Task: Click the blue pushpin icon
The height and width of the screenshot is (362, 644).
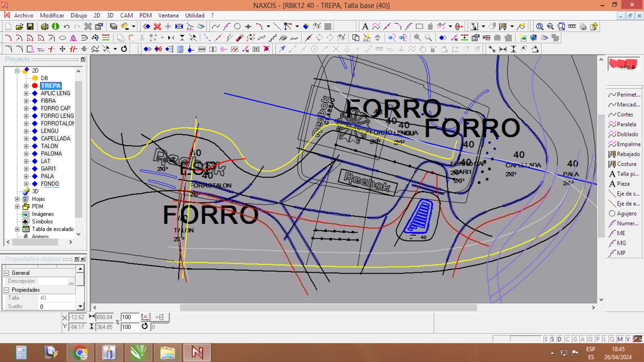Action: click(282, 49)
